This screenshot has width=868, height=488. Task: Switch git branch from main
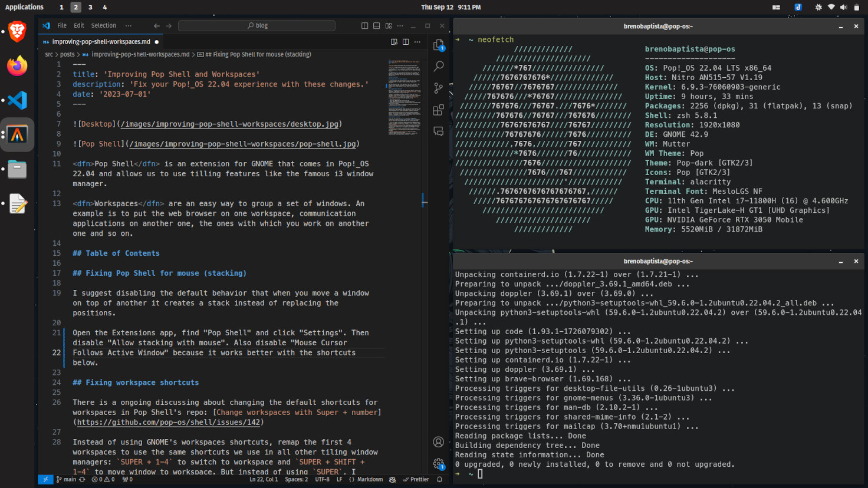click(x=66, y=480)
